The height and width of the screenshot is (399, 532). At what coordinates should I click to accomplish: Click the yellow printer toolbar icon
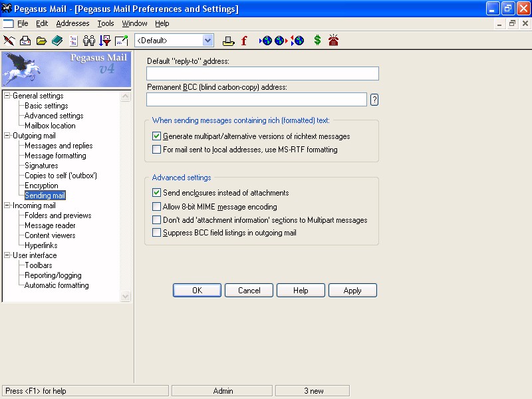(228, 41)
